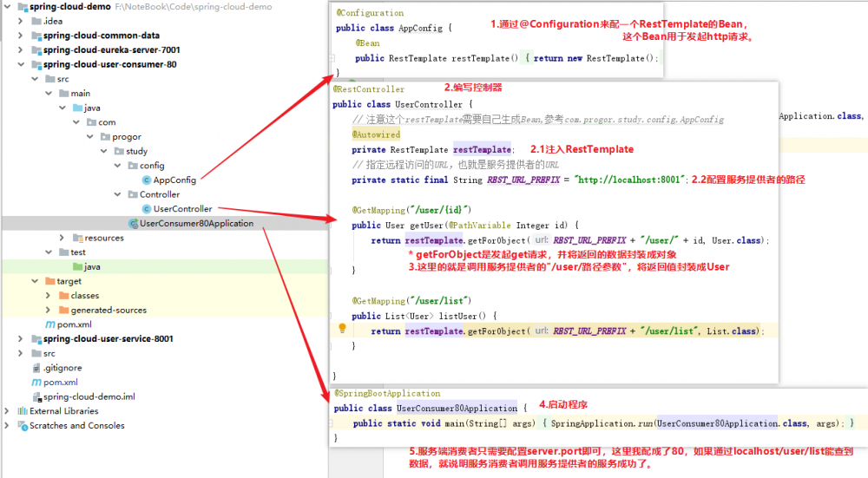This screenshot has height=478, width=868.
Task: Click the progor package folder icon
Action: (106, 136)
